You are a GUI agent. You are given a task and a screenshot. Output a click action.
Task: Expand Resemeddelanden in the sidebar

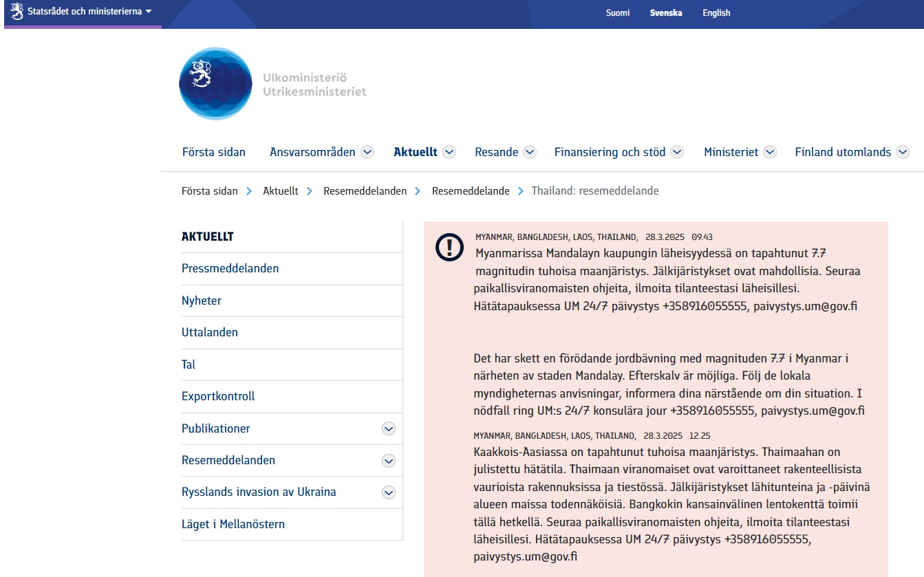(x=389, y=461)
